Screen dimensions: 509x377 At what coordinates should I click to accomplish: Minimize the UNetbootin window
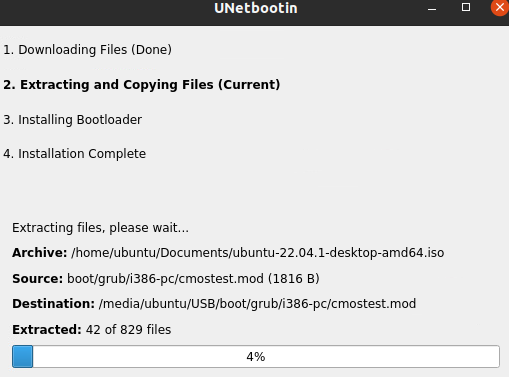pos(432,8)
